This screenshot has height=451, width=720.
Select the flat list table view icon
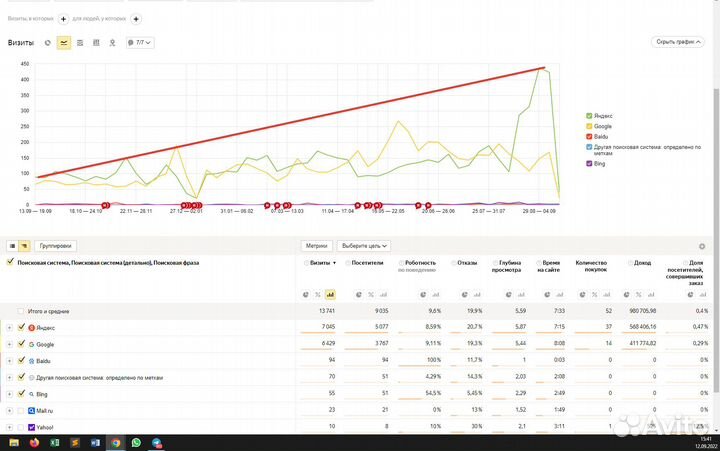[12, 246]
